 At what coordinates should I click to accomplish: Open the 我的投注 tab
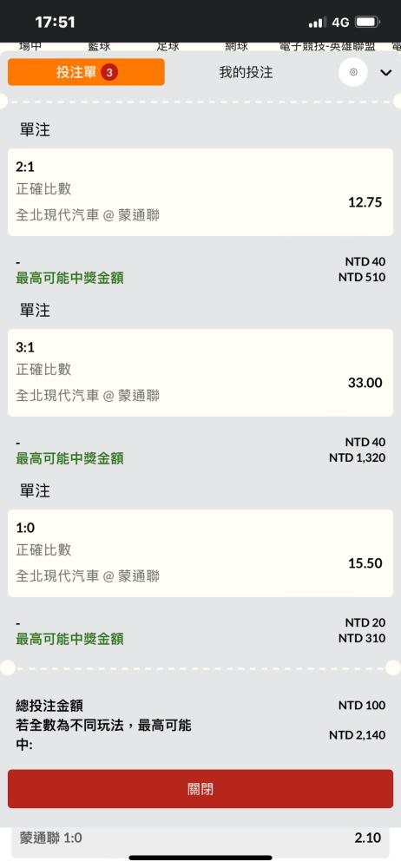pyautogui.click(x=246, y=72)
